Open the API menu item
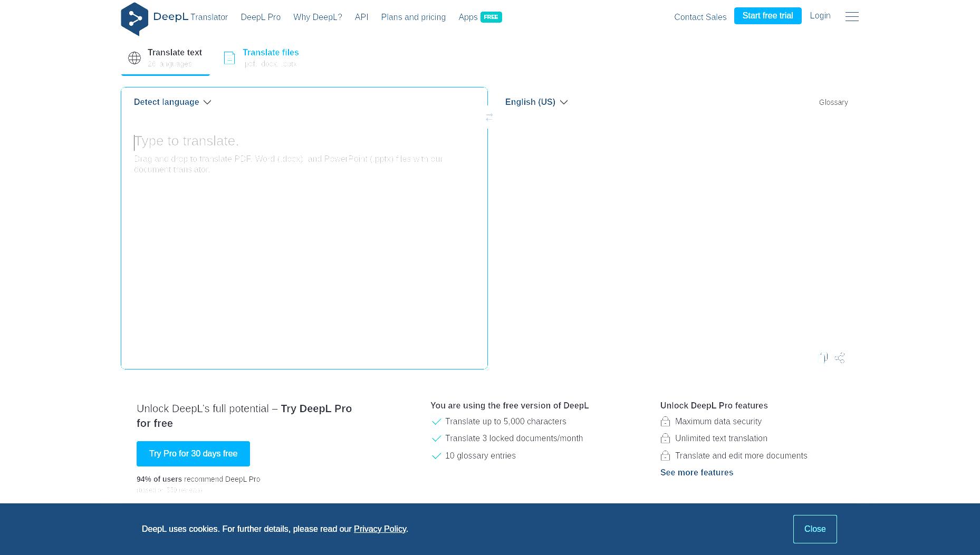 tap(361, 17)
